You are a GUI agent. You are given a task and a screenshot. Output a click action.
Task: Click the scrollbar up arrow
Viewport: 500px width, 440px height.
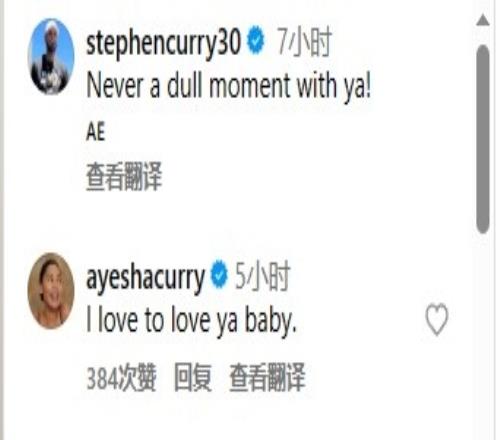tap(483, 20)
